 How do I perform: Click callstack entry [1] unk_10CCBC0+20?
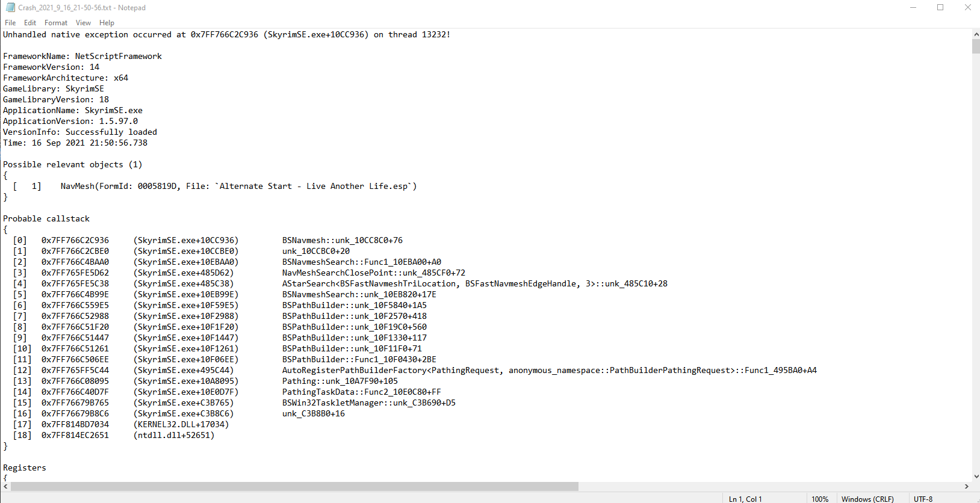[181, 251]
